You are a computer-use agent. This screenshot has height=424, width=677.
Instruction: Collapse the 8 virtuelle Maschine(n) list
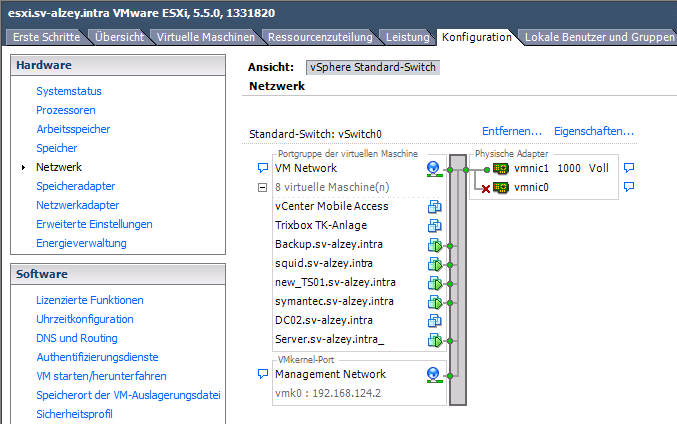click(x=262, y=187)
